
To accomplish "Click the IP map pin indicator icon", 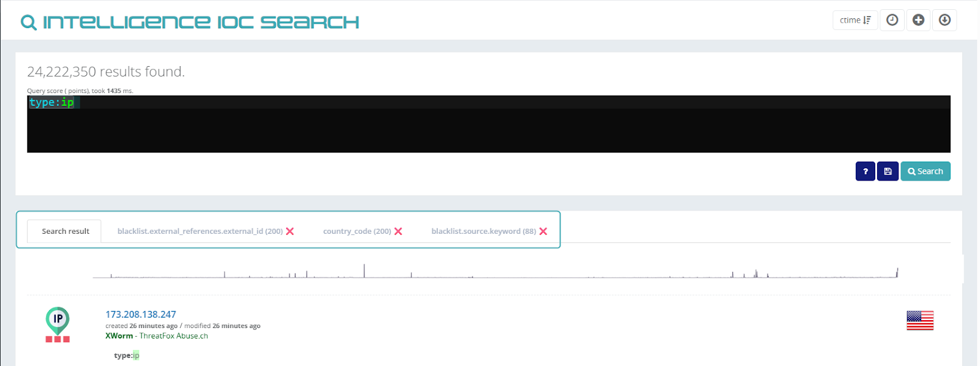I will [x=58, y=319].
